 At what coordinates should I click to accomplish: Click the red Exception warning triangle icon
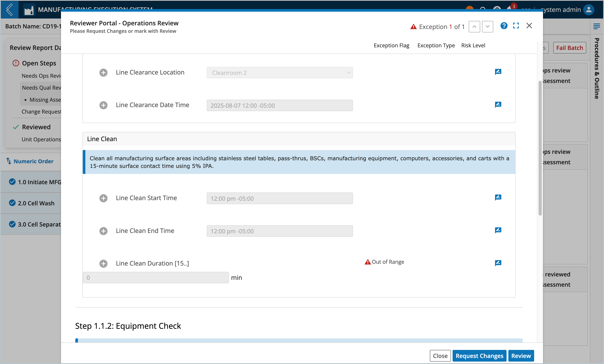[414, 26]
